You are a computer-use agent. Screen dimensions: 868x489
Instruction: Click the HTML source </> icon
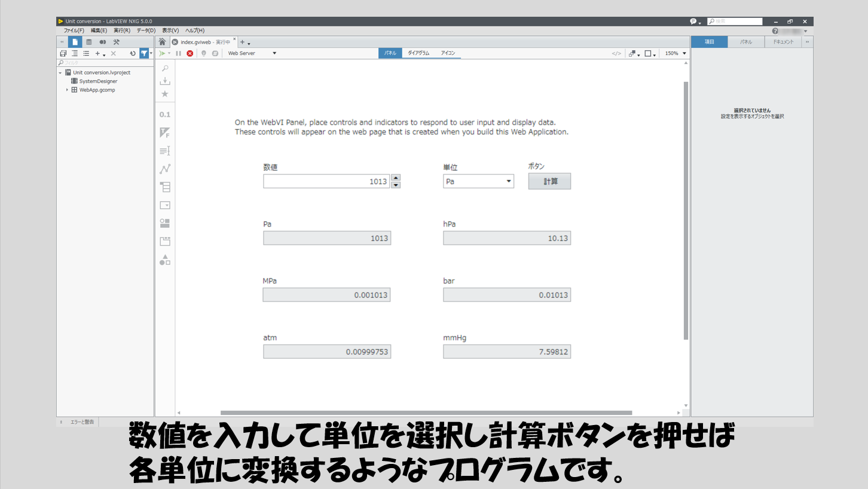pyautogui.click(x=616, y=53)
